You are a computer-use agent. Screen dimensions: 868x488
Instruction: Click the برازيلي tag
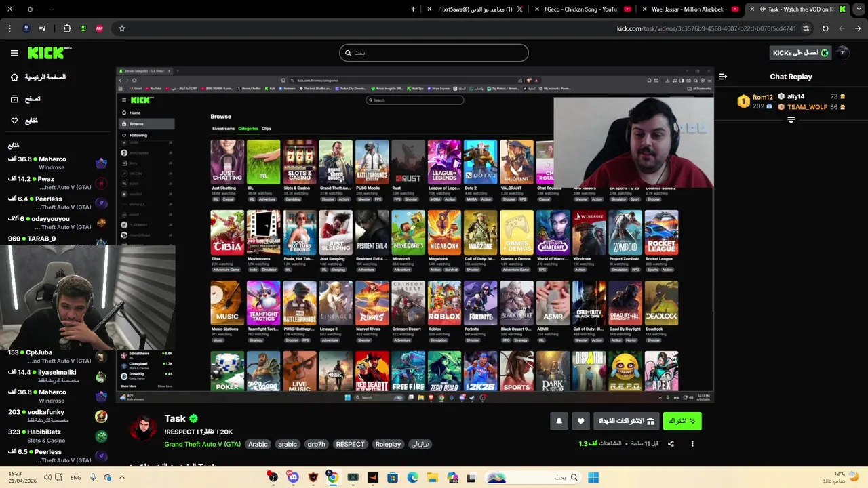point(420,445)
